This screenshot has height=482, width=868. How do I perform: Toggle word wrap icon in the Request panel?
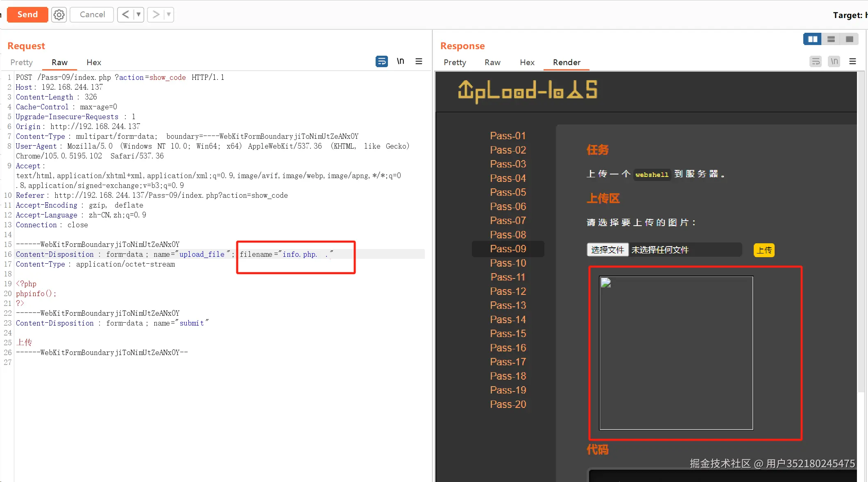point(381,61)
